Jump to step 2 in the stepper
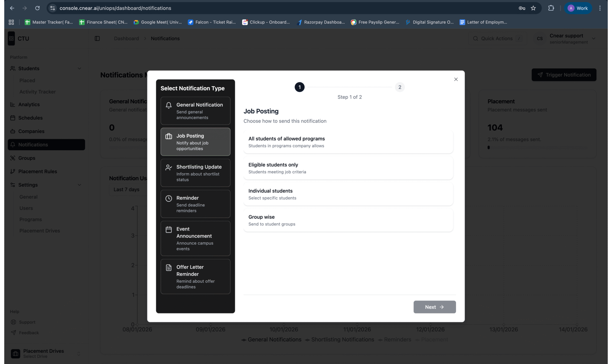This screenshot has height=364, width=612. click(399, 87)
